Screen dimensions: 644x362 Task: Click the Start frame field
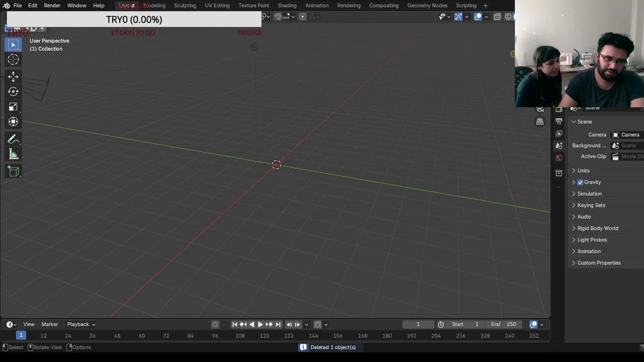(466, 324)
